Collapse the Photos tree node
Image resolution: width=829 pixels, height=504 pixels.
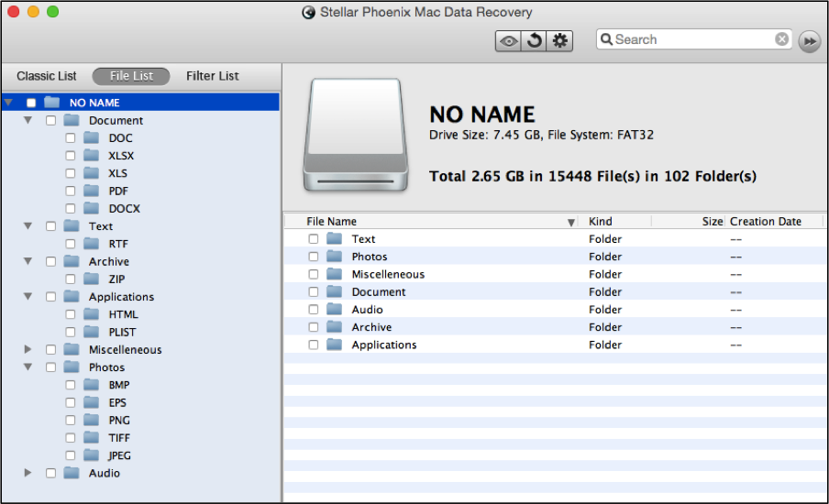(28, 367)
